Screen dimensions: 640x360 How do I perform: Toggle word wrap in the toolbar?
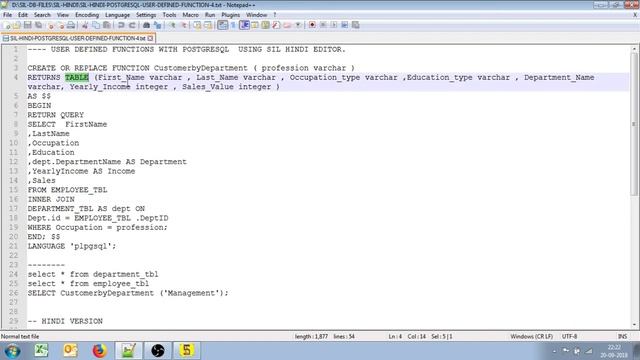222,25
